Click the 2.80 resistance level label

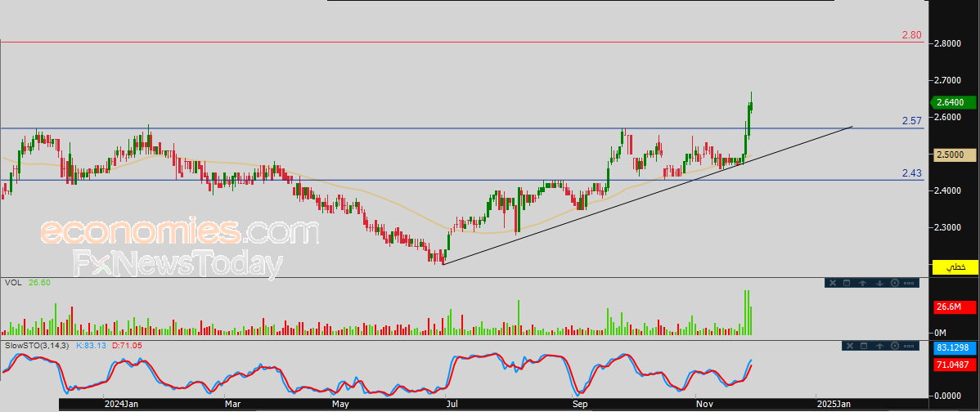(912, 35)
